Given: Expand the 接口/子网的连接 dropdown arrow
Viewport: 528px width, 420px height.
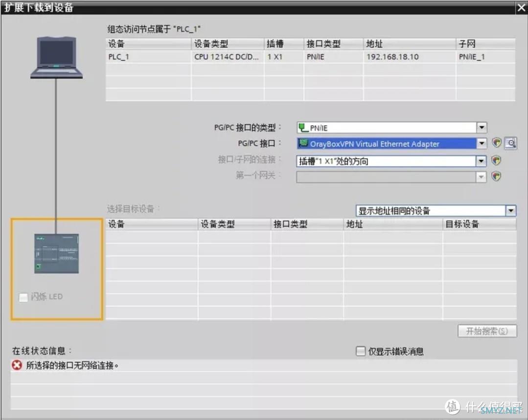Looking at the screenshot, I should coord(481,161).
